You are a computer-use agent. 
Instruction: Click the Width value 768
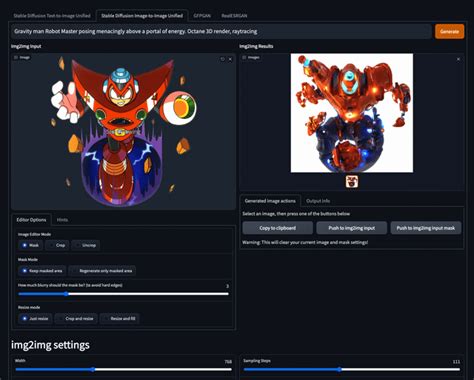click(x=228, y=362)
